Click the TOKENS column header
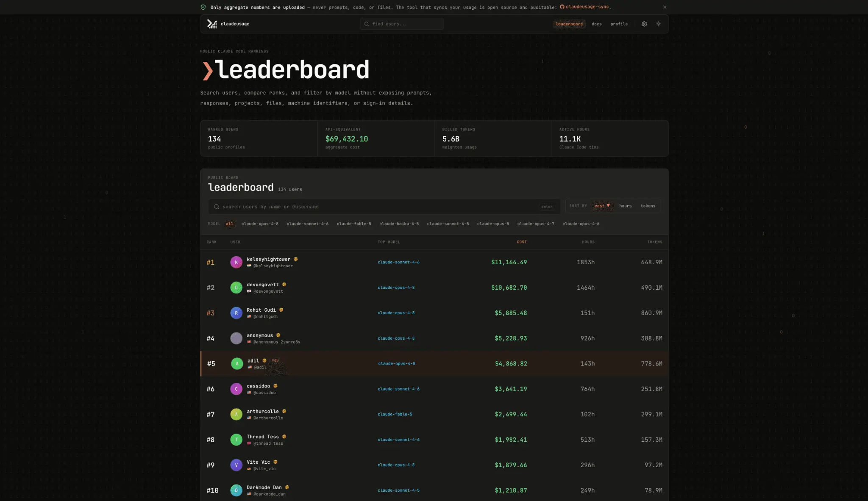Screen dimensions: 868x501 (x=655, y=242)
